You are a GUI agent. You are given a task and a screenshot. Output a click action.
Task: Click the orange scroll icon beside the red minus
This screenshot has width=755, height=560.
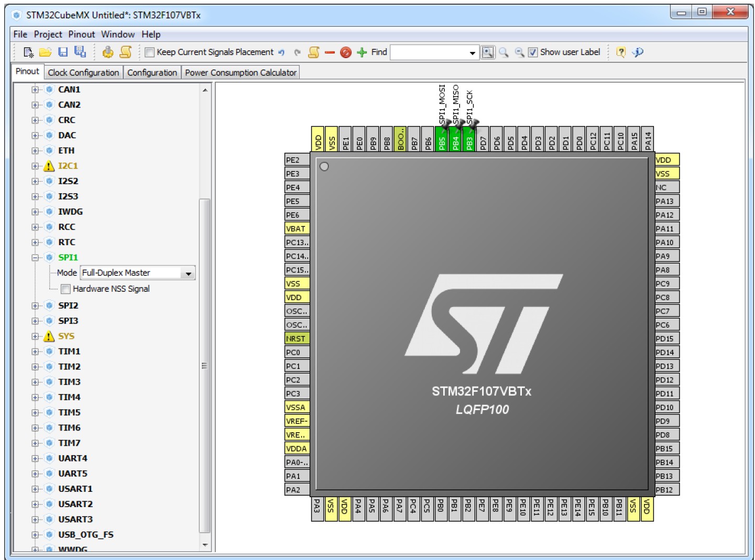[314, 52]
